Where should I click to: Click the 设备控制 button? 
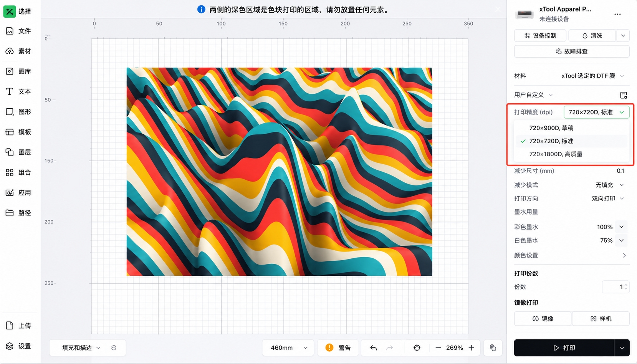[x=540, y=35]
